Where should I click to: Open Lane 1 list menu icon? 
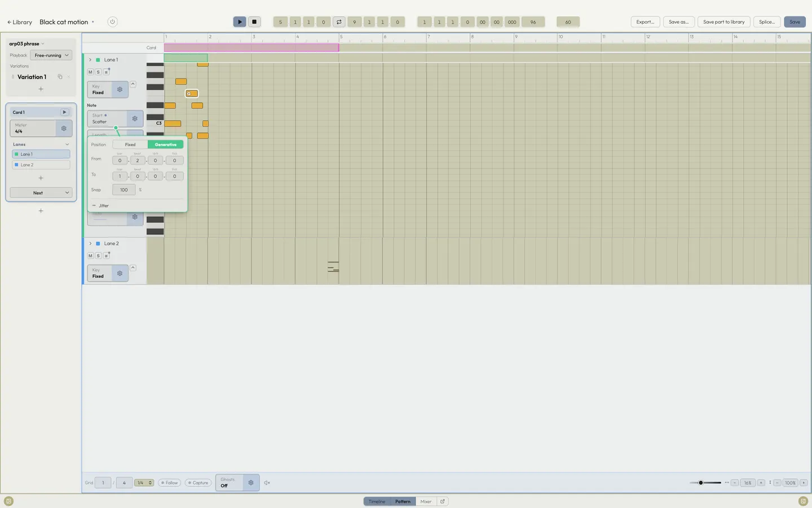click(106, 72)
